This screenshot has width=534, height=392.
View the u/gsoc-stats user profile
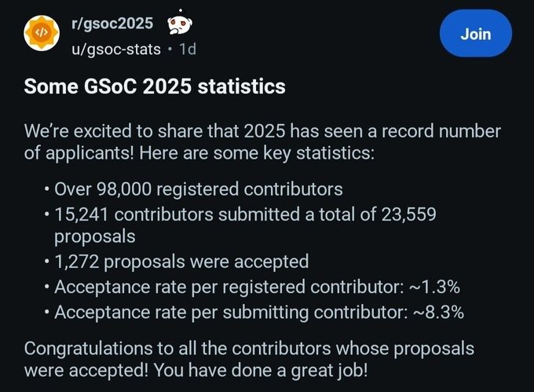[115, 49]
